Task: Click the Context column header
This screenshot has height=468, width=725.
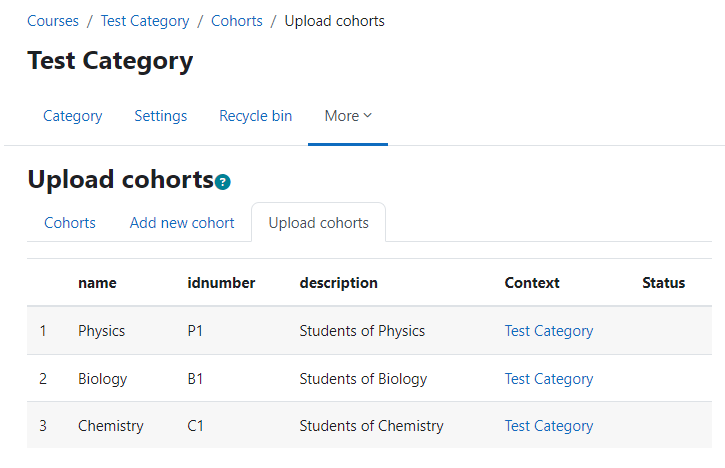Action: [x=532, y=283]
